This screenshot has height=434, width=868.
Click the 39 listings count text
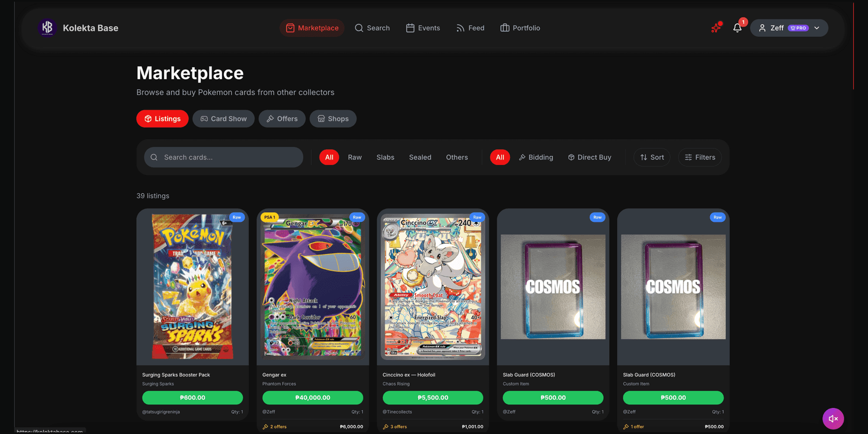click(153, 196)
